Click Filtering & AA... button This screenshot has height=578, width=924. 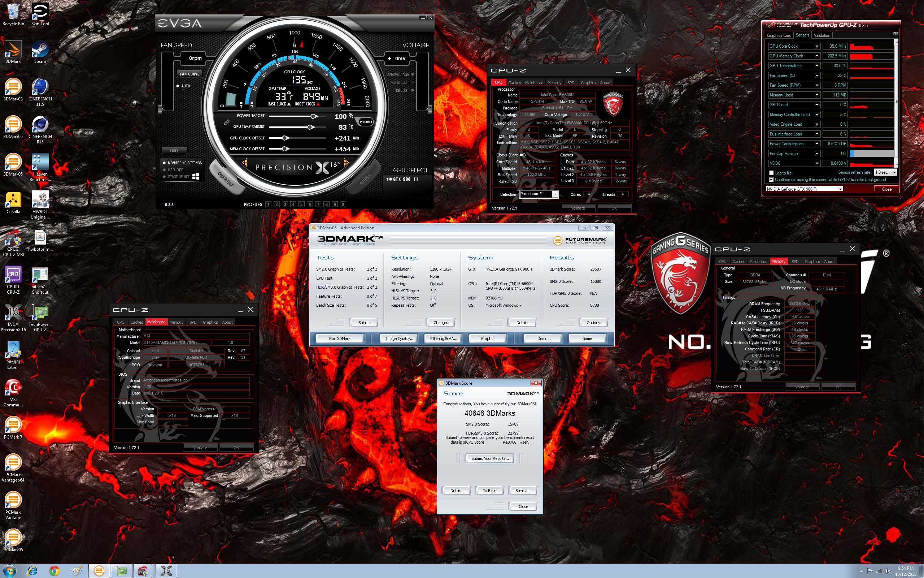tap(443, 338)
